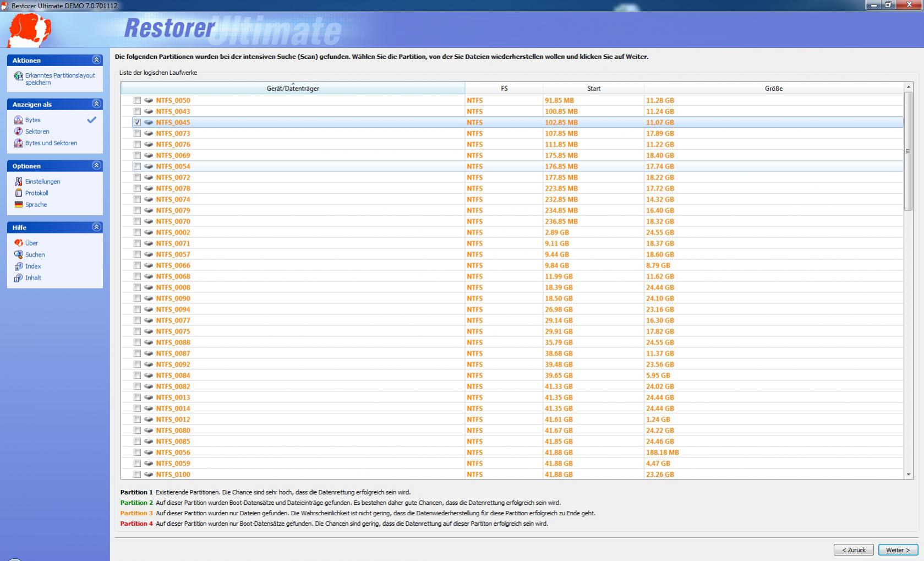Click the drive icon of NTFS_0045

pyautogui.click(x=149, y=122)
